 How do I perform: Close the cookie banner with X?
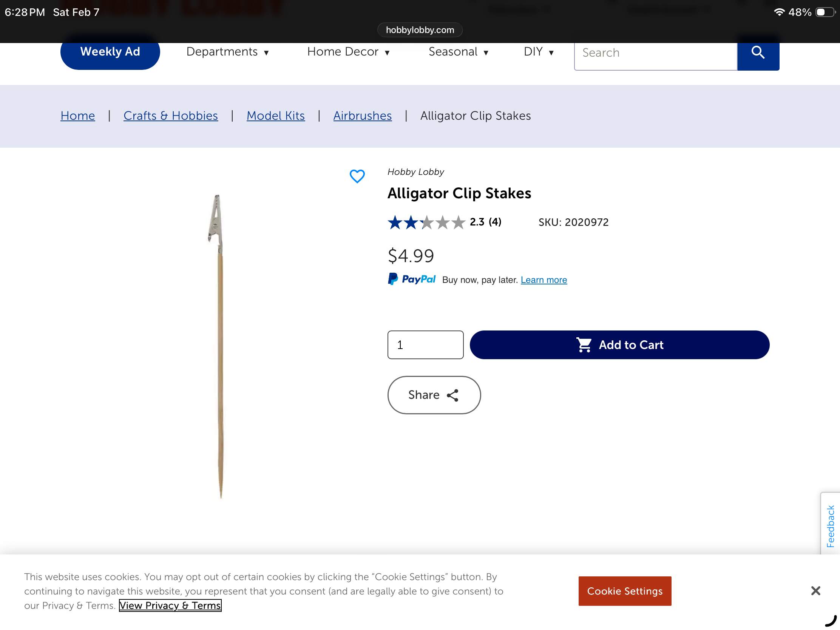point(815,590)
